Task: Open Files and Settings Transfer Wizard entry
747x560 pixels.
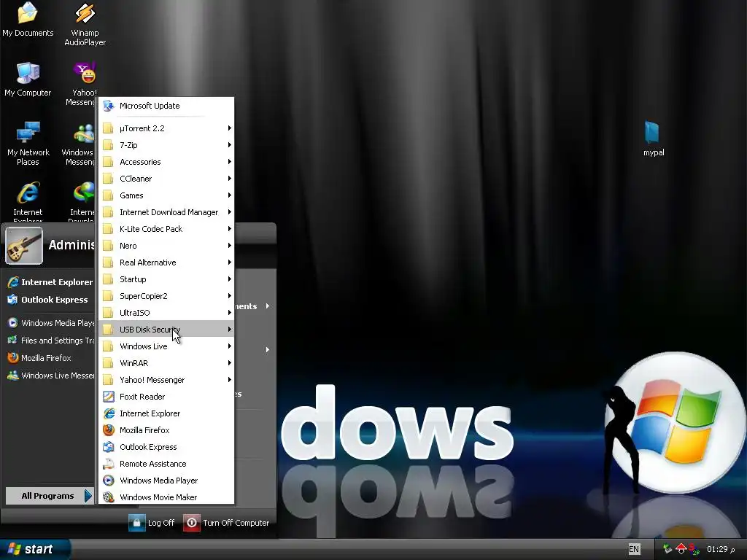Action: tap(51, 341)
